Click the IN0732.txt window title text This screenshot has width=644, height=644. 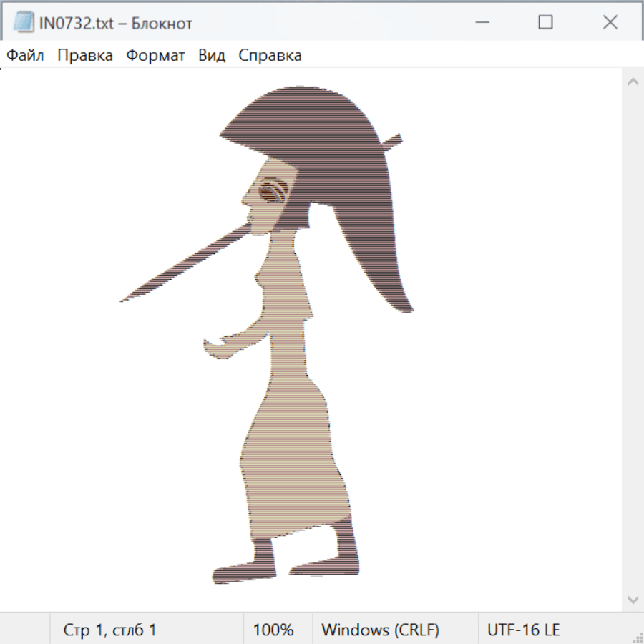[115, 24]
